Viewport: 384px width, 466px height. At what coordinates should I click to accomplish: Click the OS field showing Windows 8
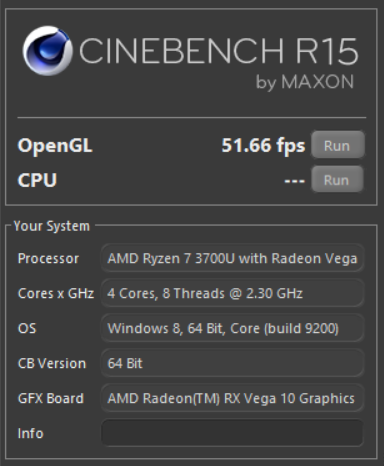pyautogui.click(x=232, y=328)
